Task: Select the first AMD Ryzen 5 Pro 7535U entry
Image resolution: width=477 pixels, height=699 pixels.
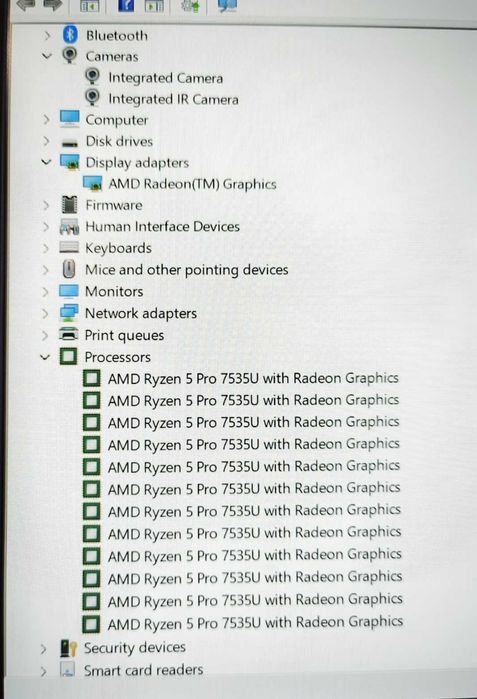Action: [x=253, y=378]
